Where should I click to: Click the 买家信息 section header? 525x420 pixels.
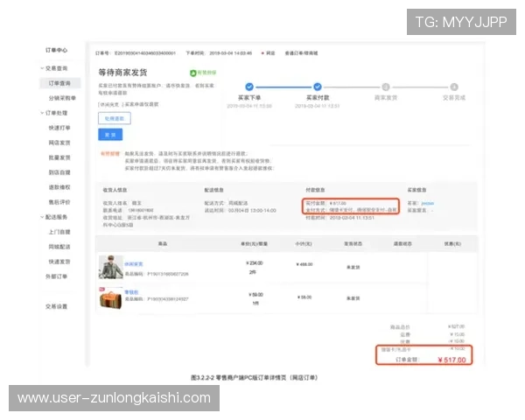(416, 190)
